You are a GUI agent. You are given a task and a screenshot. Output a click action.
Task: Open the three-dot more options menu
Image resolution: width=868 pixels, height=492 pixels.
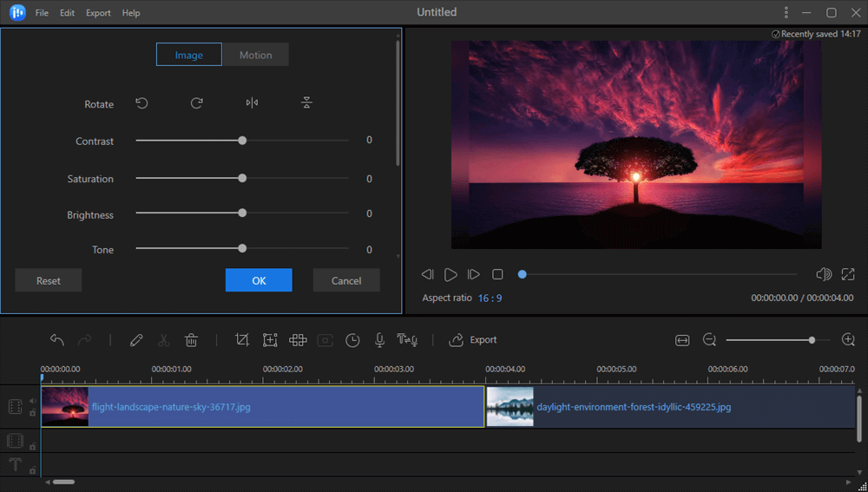tap(786, 13)
